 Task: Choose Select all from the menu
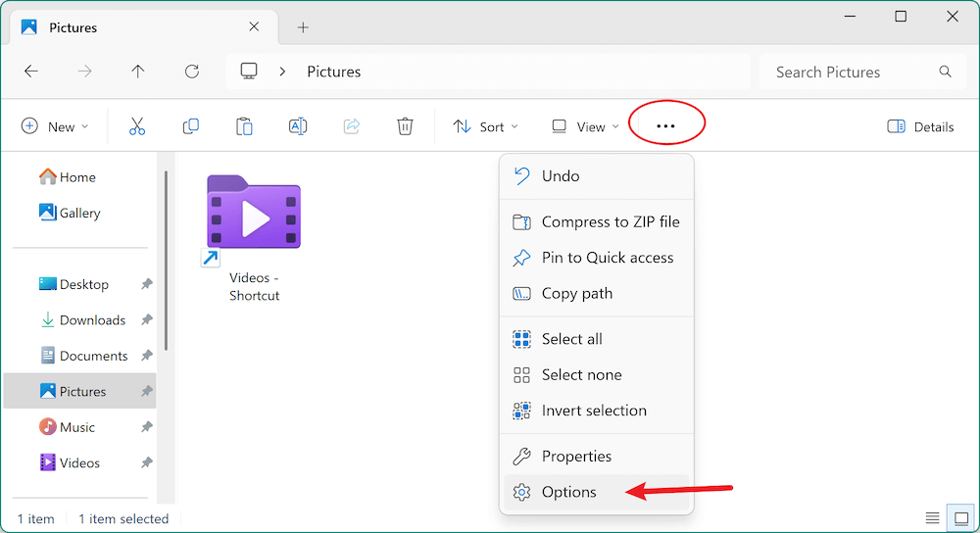[x=597, y=339]
